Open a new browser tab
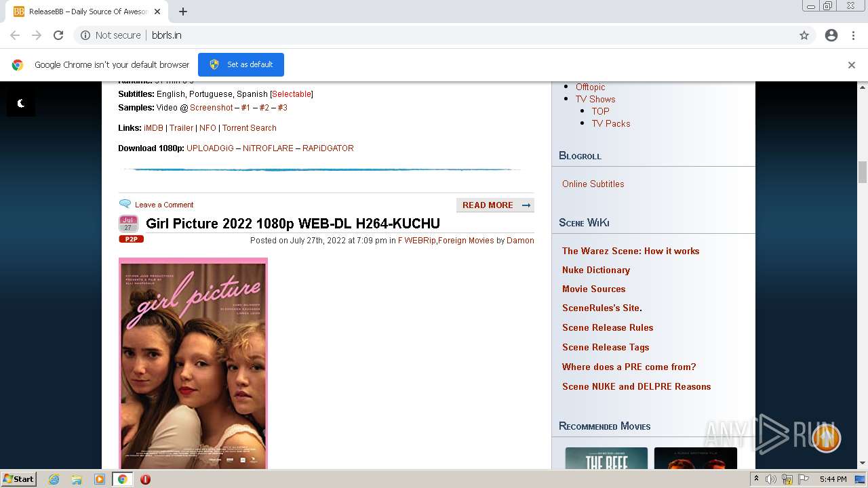Viewport: 868px width, 488px height. coord(182,12)
